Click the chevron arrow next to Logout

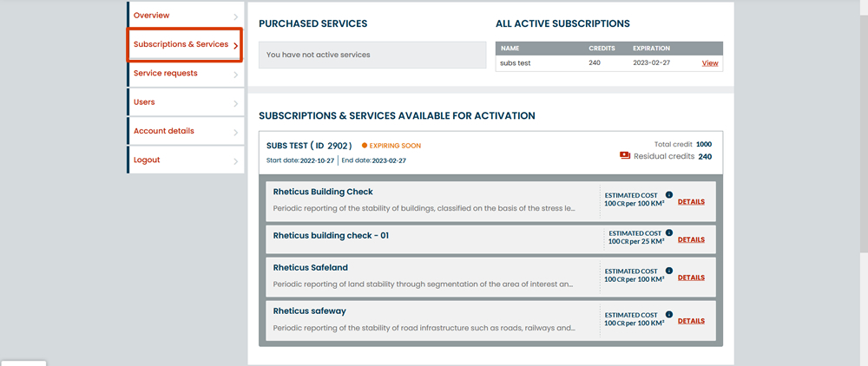[236, 161]
